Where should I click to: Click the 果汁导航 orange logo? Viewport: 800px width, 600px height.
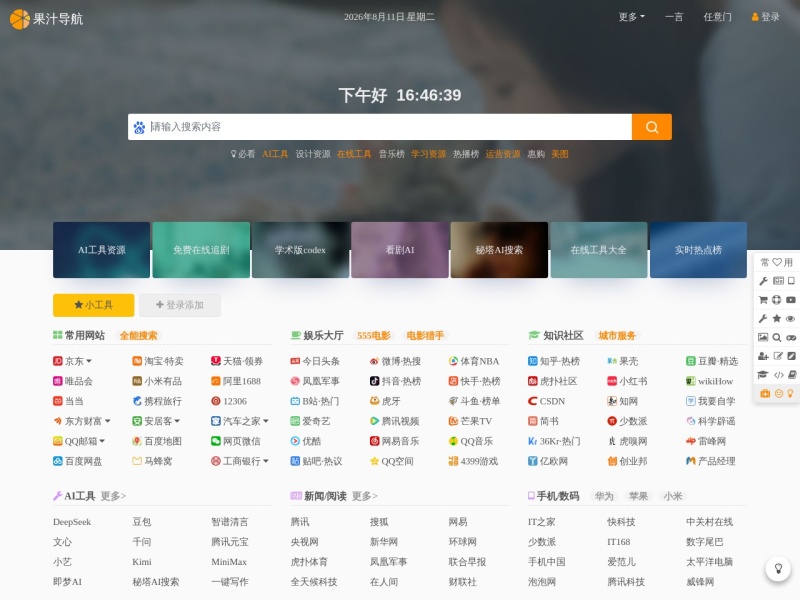coord(46,19)
